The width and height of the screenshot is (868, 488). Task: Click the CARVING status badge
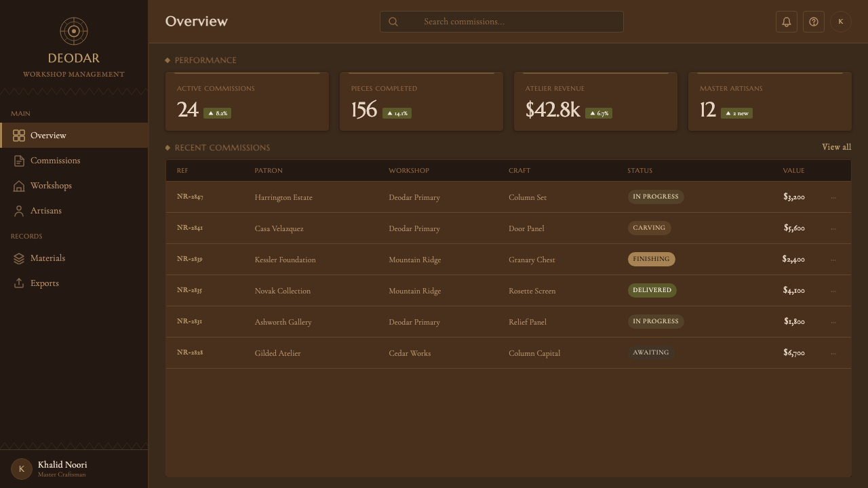[649, 228]
